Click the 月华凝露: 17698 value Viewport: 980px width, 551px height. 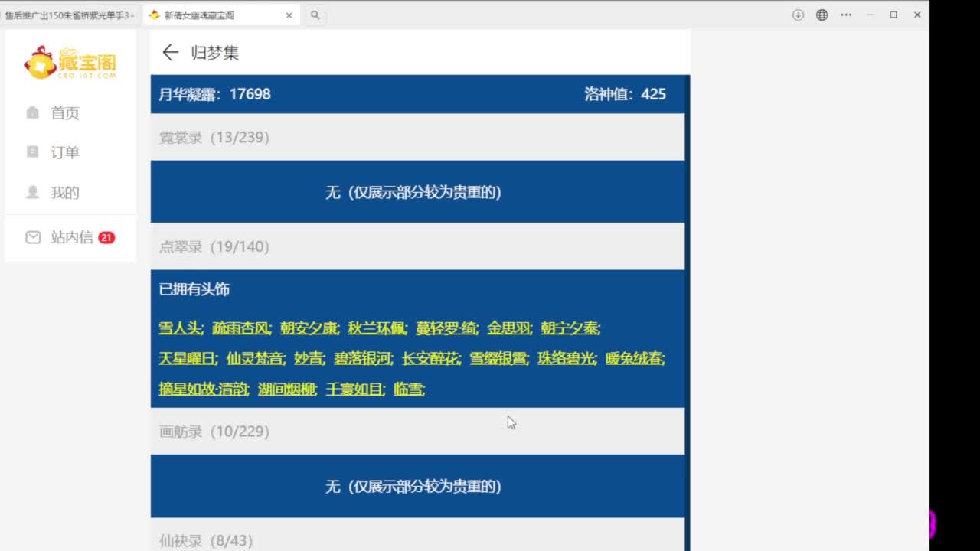click(214, 94)
